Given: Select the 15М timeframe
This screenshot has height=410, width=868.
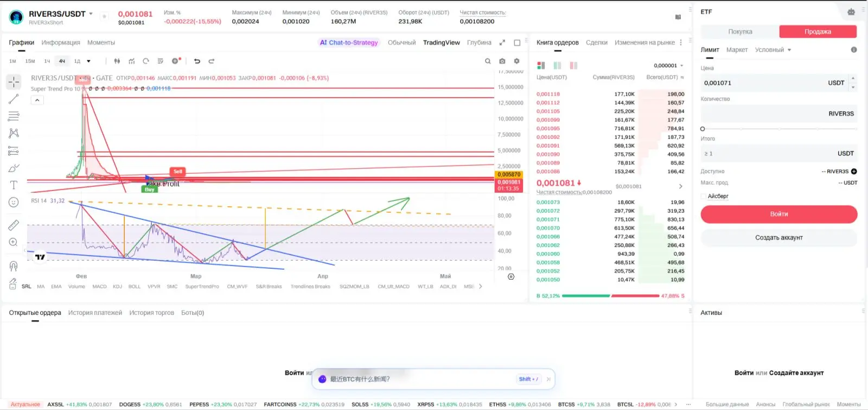Looking at the screenshot, I should [x=30, y=61].
